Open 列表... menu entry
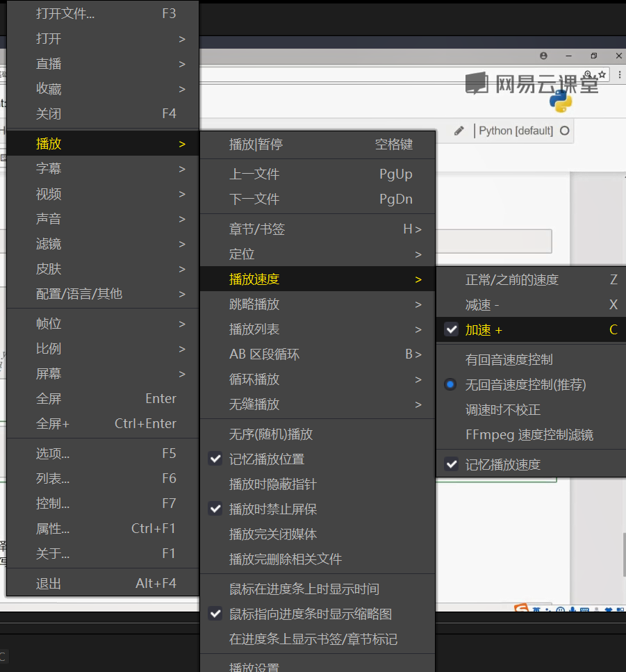 (x=103, y=478)
